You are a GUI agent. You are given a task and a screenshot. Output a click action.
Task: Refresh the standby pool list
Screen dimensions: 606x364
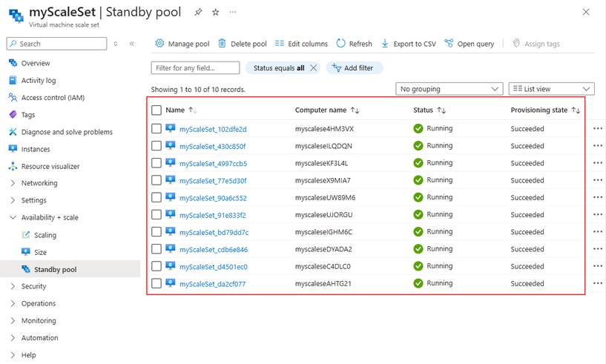coord(354,44)
